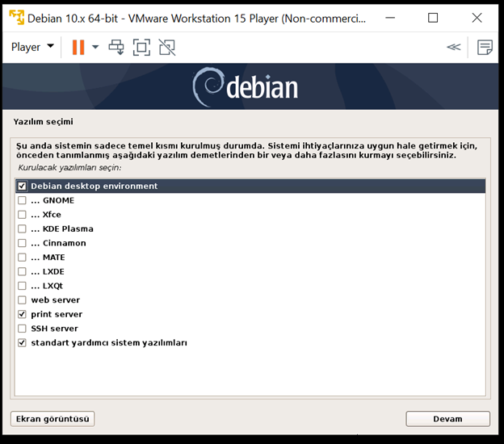Check the Xfce desktop checkbox
Image resolution: width=504 pixels, height=444 pixels.
pos(22,214)
